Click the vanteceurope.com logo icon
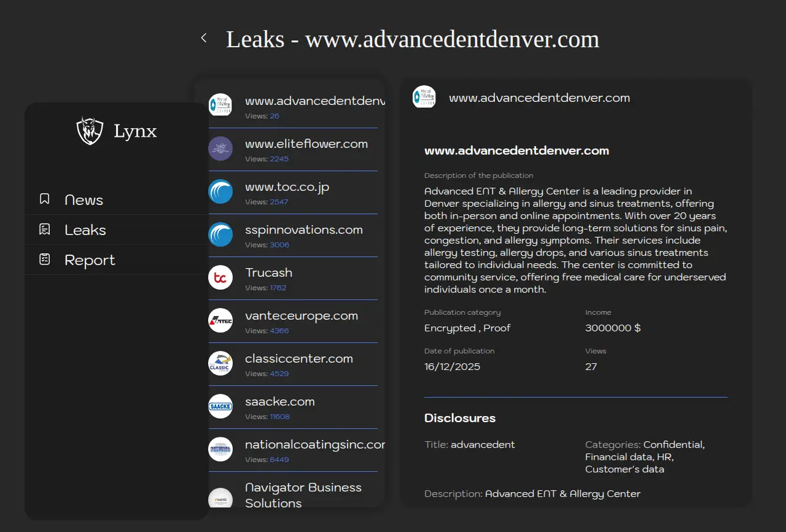 tap(220, 320)
